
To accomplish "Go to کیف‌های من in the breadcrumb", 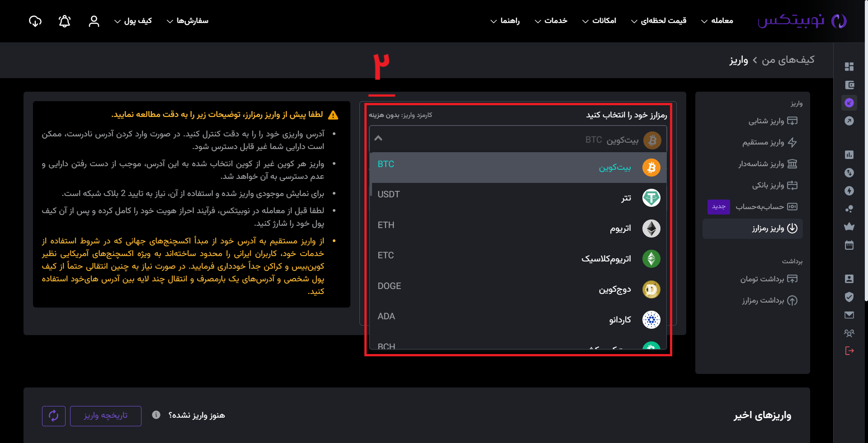I will pos(788,60).
